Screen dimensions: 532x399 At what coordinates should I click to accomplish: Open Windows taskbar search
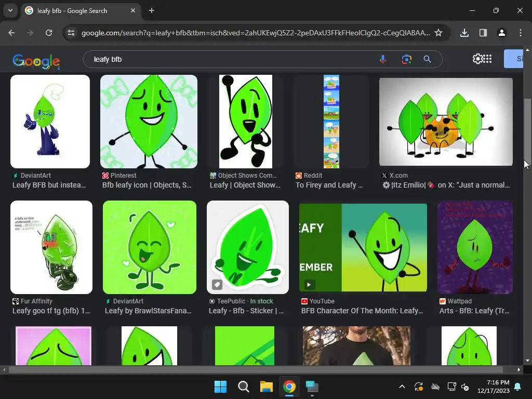pyautogui.click(x=243, y=387)
